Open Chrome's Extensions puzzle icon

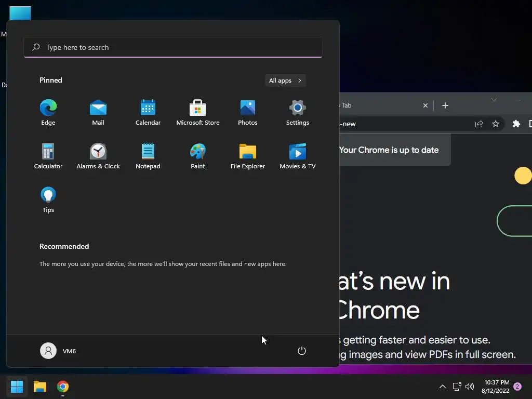(x=516, y=124)
